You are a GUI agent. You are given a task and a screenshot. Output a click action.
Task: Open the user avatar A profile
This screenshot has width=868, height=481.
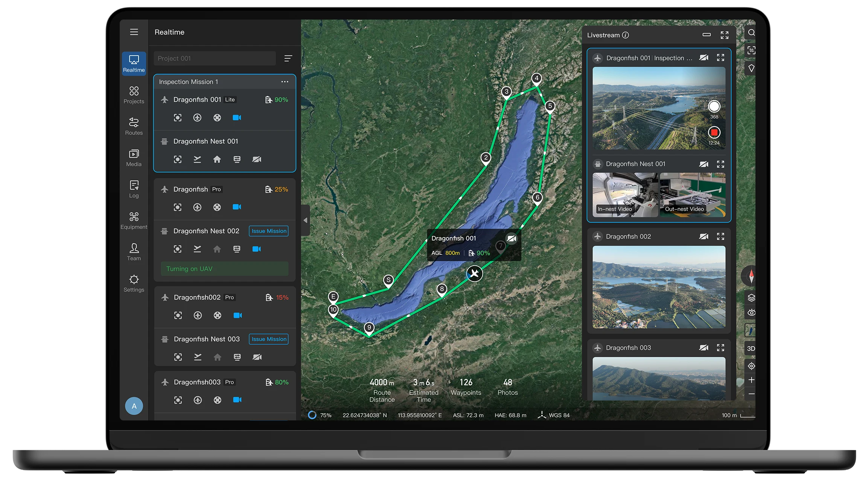(134, 406)
